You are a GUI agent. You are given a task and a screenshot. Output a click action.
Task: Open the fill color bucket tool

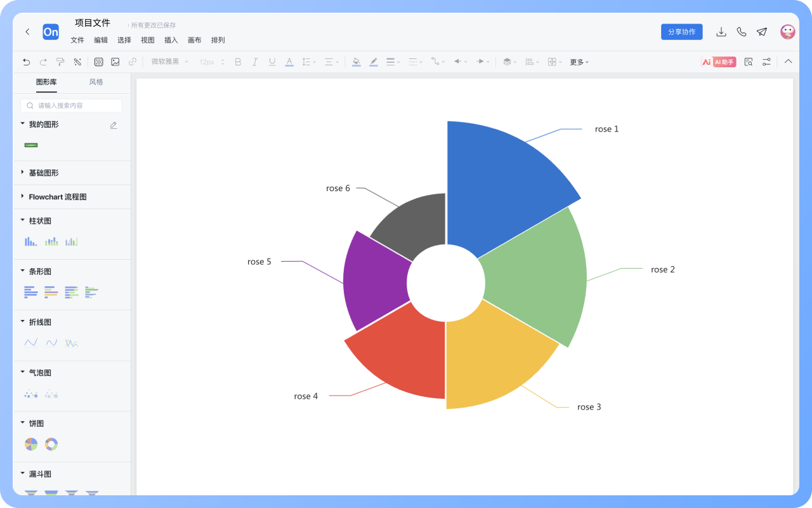pyautogui.click(x=356, y=62)
